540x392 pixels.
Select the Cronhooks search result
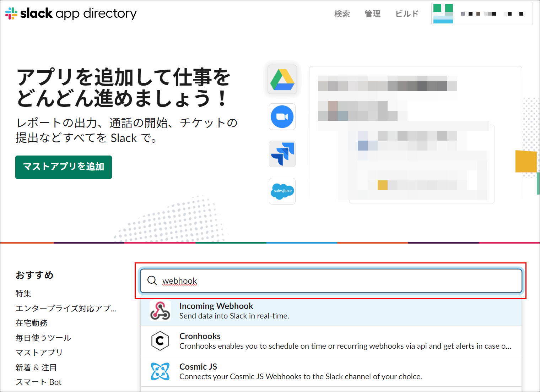[331, 341]
